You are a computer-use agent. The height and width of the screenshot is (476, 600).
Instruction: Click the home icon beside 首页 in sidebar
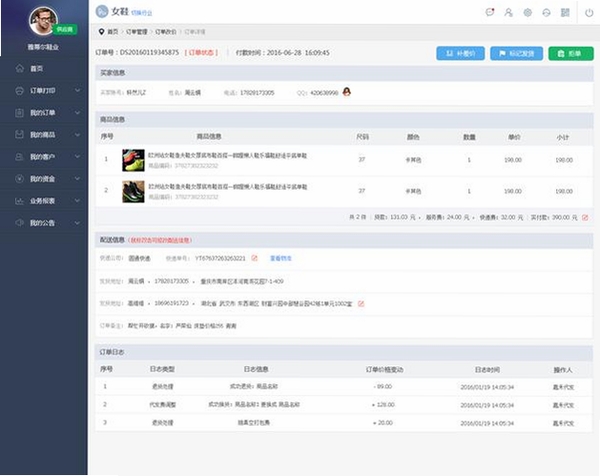click(20, 68)
